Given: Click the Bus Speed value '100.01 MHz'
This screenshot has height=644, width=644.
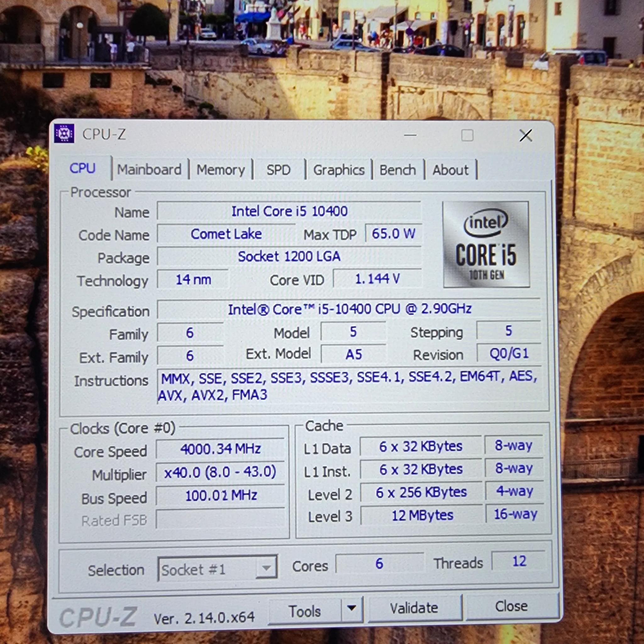Looking at the screenshot, I should (x=221, y=495).
